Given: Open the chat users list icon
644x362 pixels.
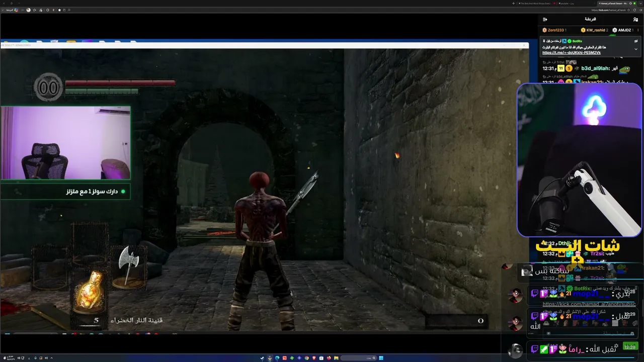Looking at the screenshot, I should [636, 20].
